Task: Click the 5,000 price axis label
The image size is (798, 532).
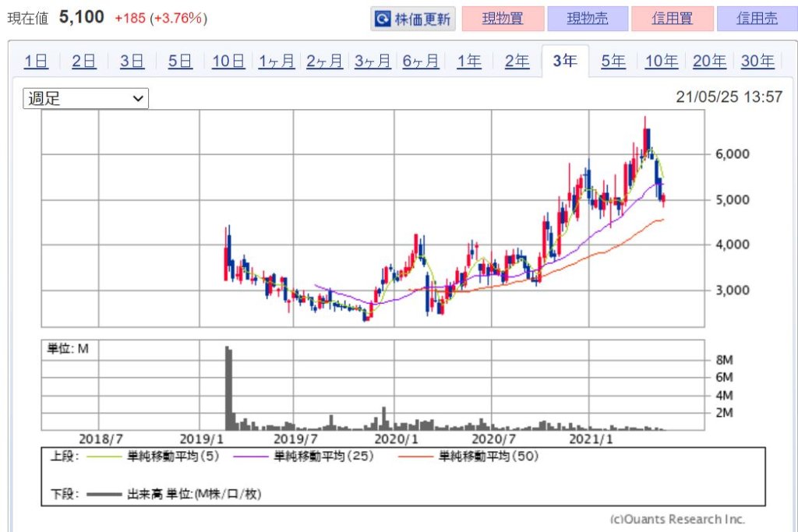Action: point(733,200)
